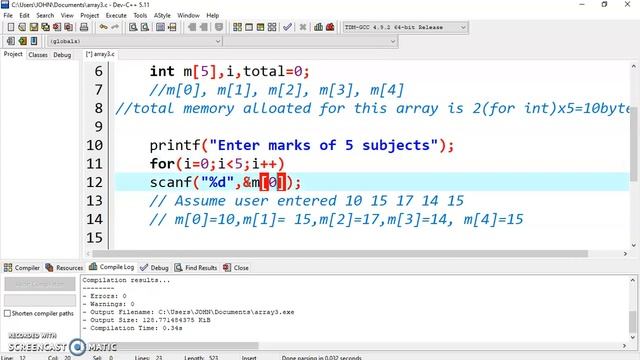Open the Project menu
Screen dimensions: 640x360
tap(89, 16)
